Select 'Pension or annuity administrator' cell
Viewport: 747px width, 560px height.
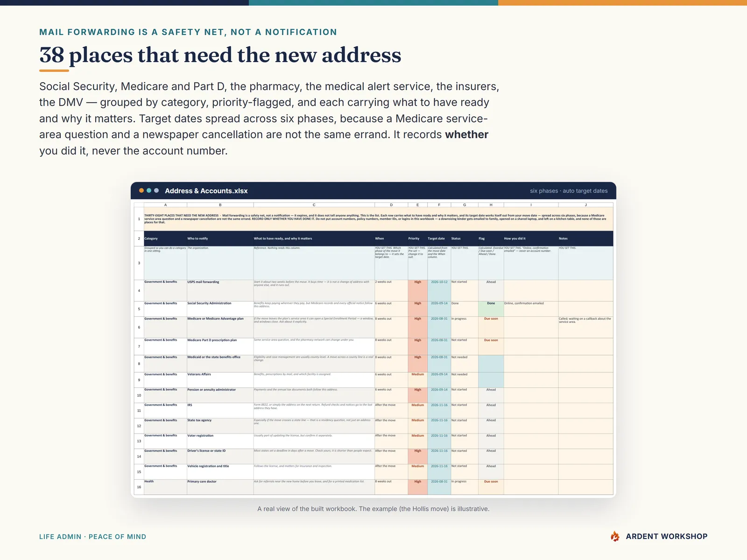[x=220, y=395]
